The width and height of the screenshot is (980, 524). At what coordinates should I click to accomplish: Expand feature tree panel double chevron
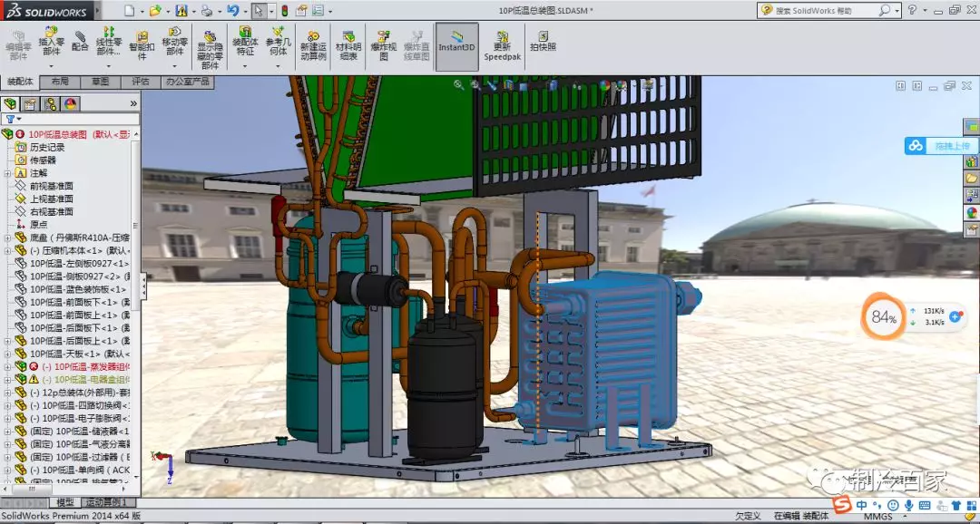coord(133,103)
